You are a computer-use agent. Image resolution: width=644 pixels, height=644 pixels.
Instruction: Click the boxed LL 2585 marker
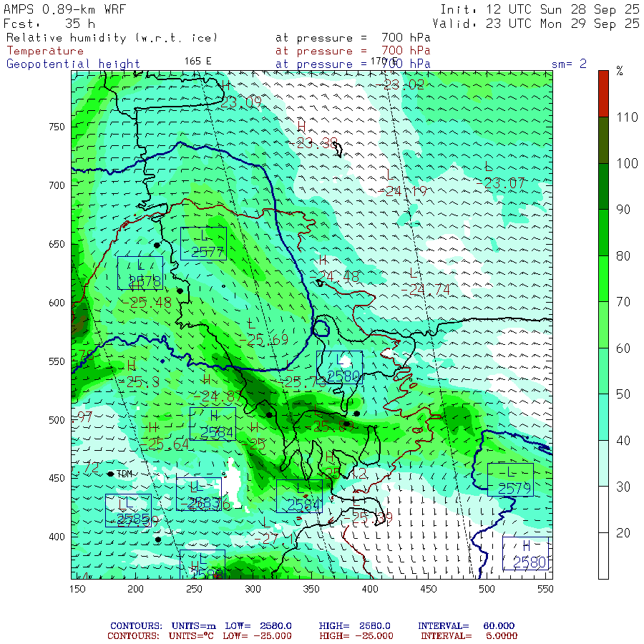[x=128, y=511]
